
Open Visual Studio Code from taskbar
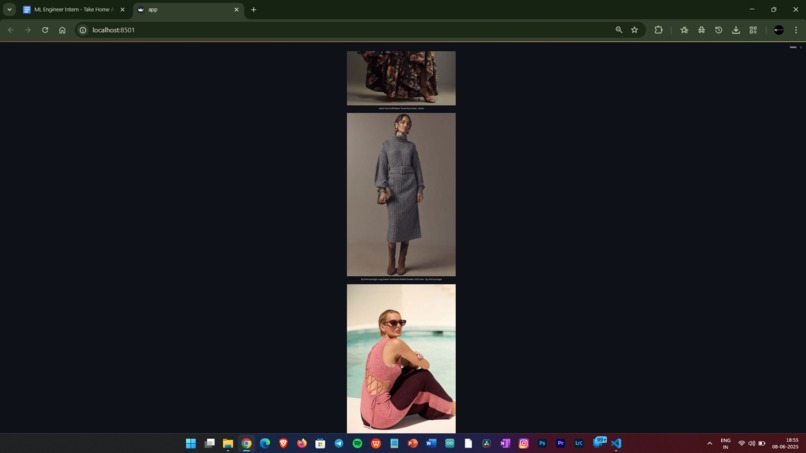(x=616, y=443)
